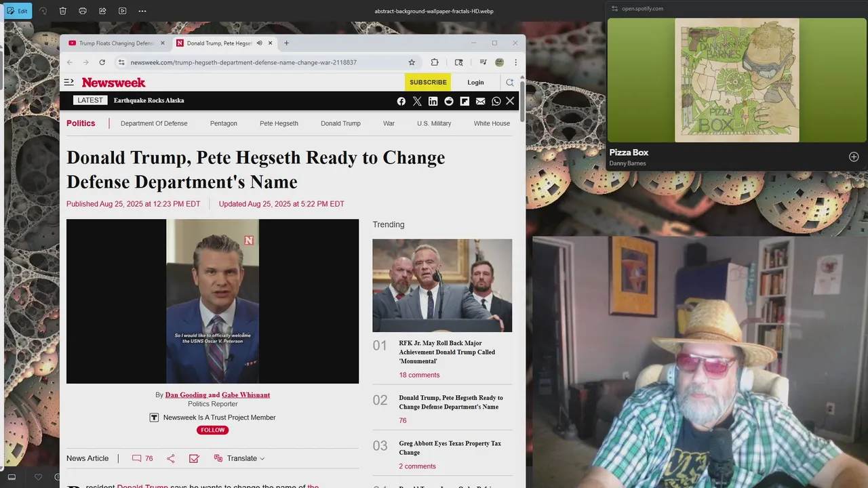Play the Pete Hegseth article video
The width and height of the screenshot is (868, 488).
pyautogui.click(x=212, y=301)
